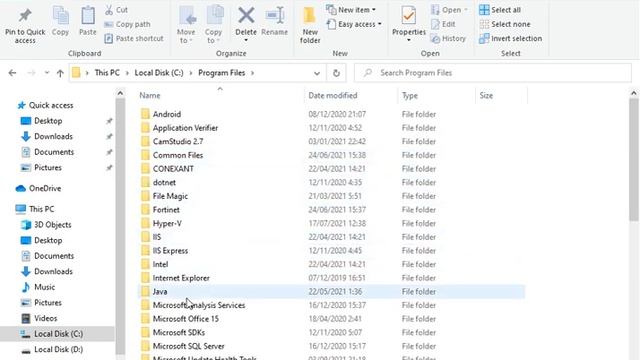The width and height of the screenshot is (640, 360).
Task: Select This PC in sidebar
Action: coord(35,209)
